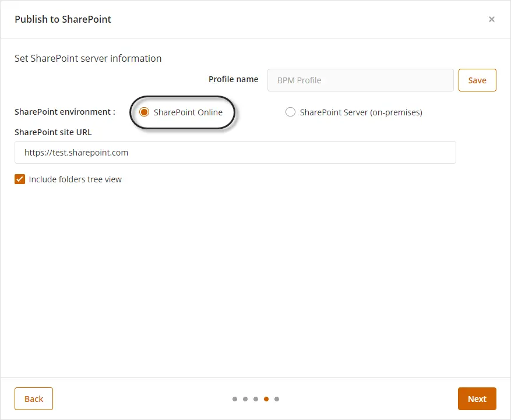Screen dimensions: 511x420
Task: Click the SharePoint site URL label
Action: pyautogui.click(x=53, y=132)
